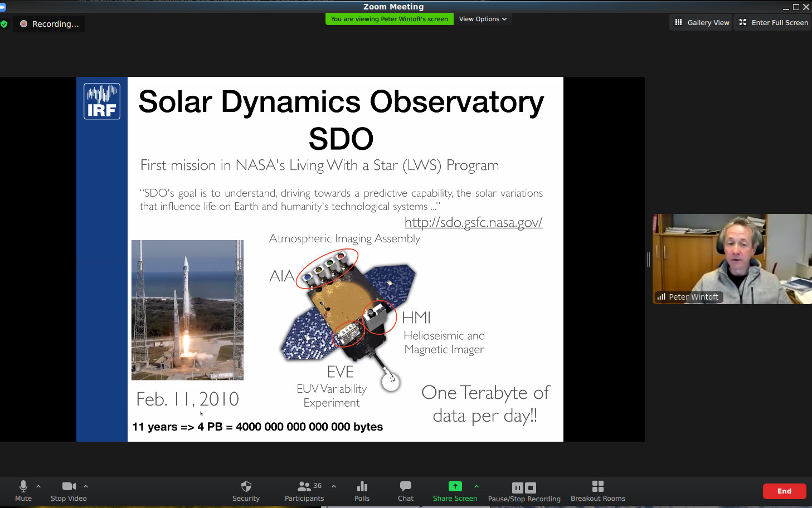Click the Zoom app icon in title bar

click(3, 7)
